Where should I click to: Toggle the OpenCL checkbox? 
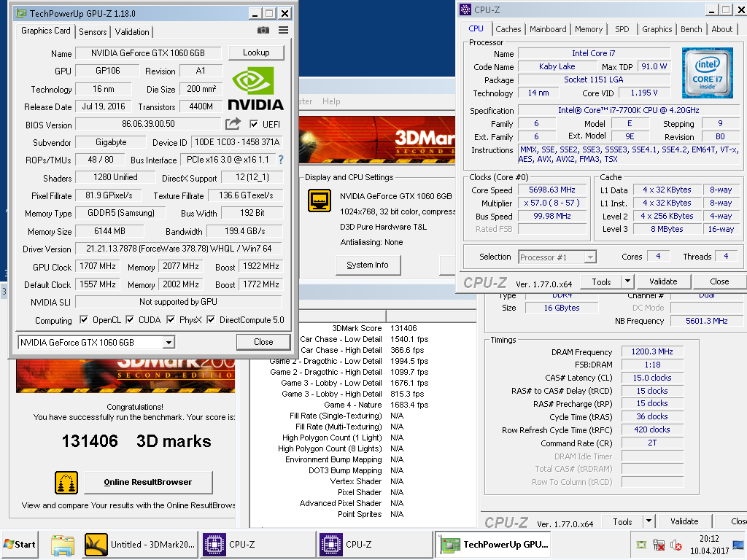[84, 319]
